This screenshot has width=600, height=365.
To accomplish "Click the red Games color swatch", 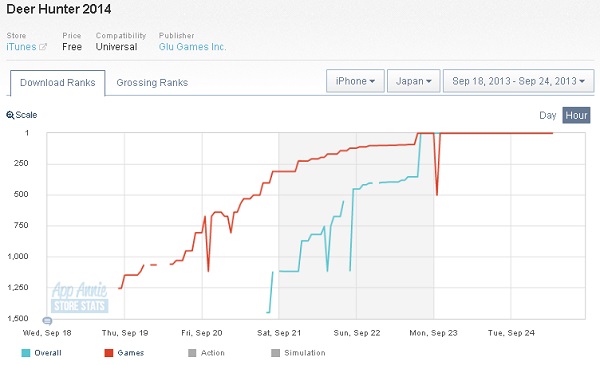I will click(109, 353).
